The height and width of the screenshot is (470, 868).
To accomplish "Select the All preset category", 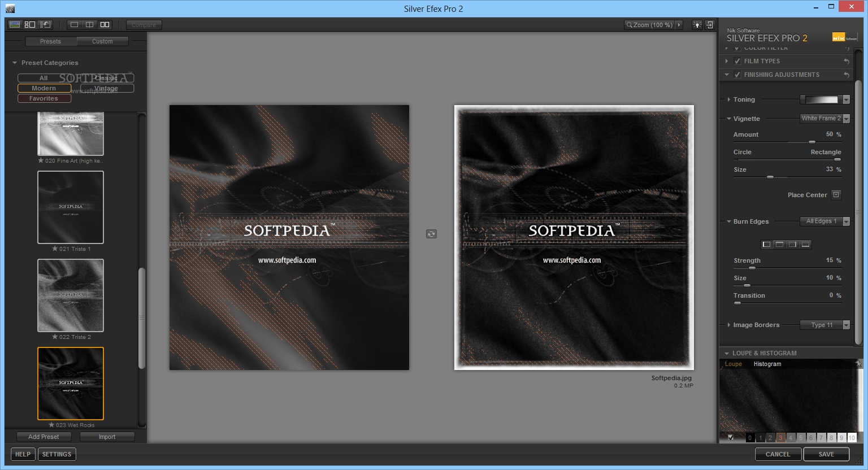I will click(x=44, y=78).
